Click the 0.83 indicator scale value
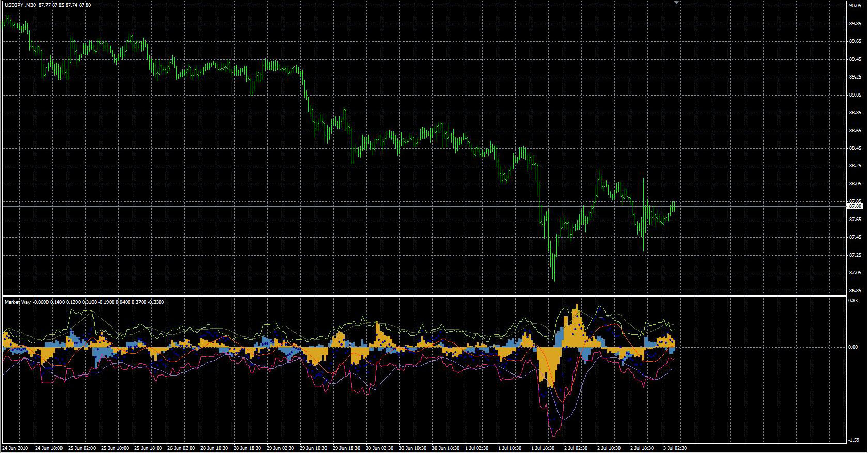 point(854,301)
